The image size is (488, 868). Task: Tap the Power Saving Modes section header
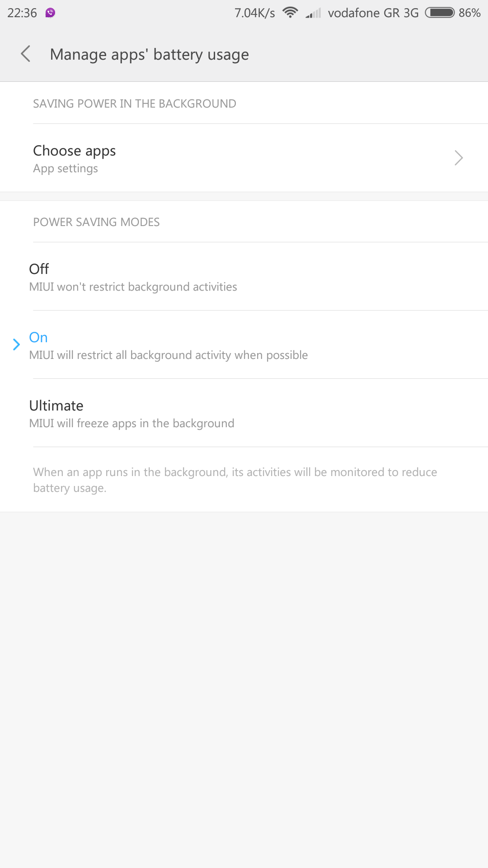[96, 222]
